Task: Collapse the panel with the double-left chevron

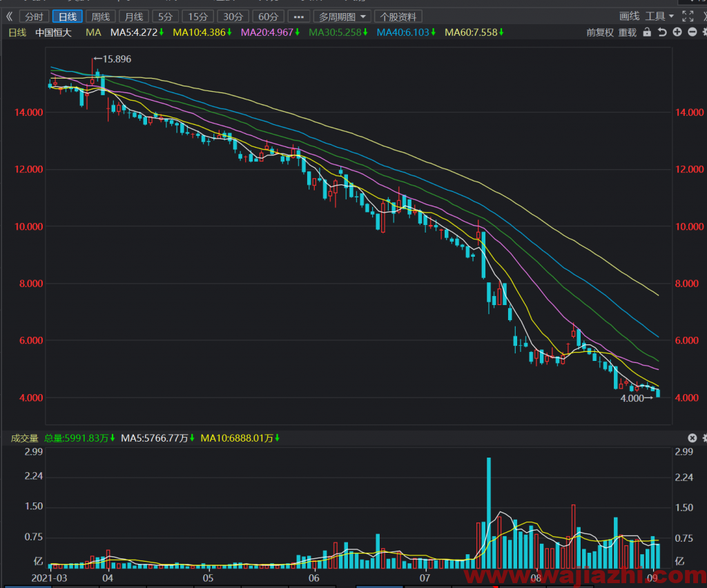Action: click(10, 17)
